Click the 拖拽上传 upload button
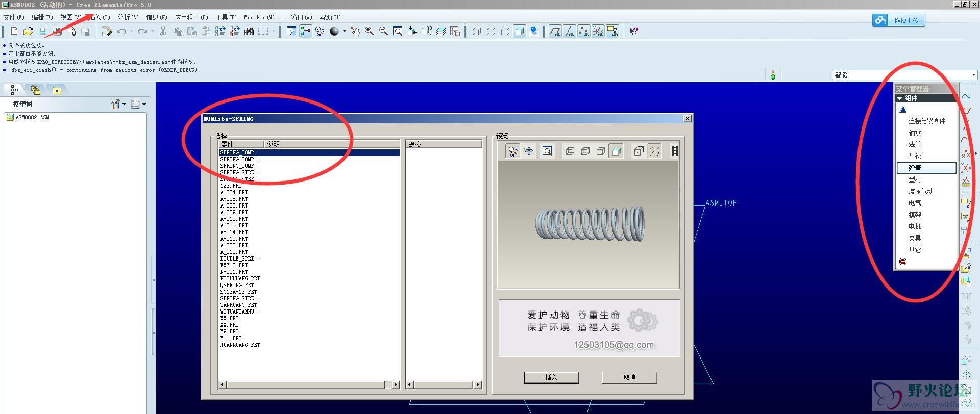The height and width of the screenshot is (414, 980). coord(898,20)
